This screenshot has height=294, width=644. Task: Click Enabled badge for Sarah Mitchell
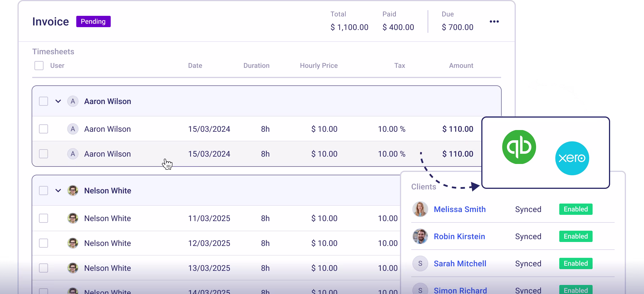point(576,263)
